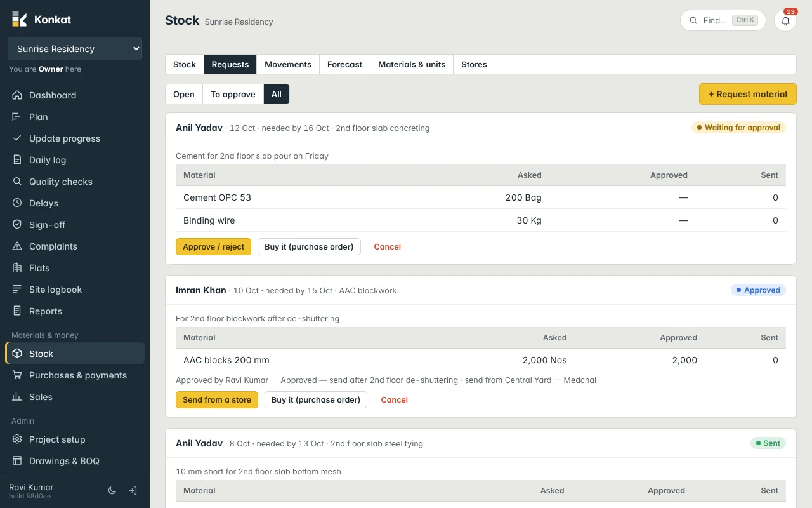
Task: Click the Dashboard home icon in sidebar
Action: (17, 95)
